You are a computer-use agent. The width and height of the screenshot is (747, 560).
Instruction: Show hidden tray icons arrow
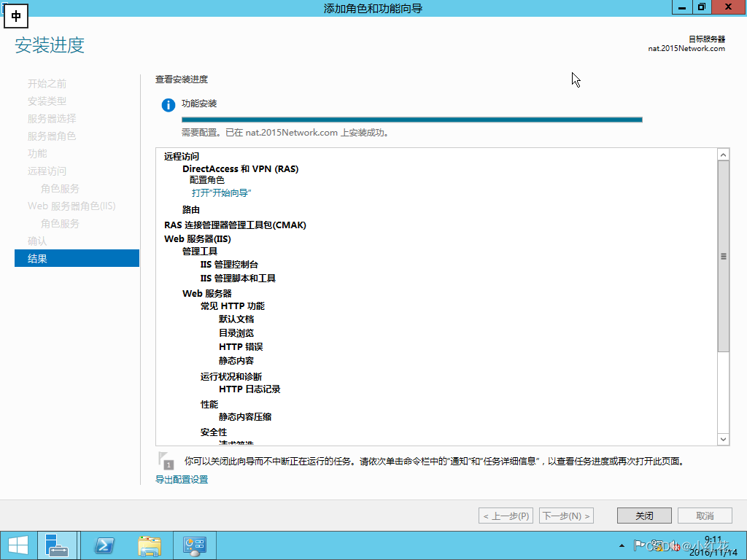pyautogui.click(x=622, y=545)
